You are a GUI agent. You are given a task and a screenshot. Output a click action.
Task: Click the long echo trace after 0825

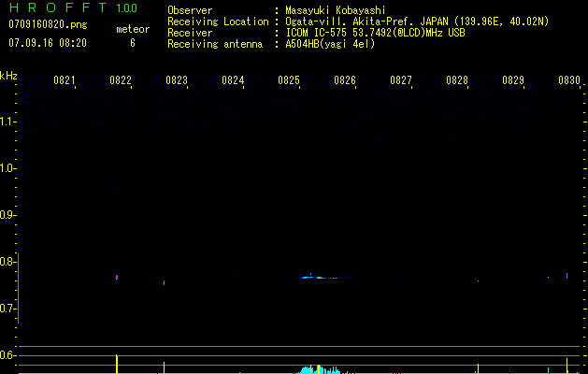coord(323,278)
